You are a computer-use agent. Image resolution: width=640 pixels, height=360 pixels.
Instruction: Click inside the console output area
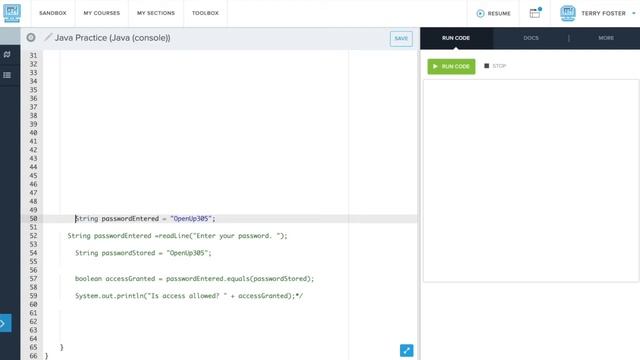coord(531,180)
